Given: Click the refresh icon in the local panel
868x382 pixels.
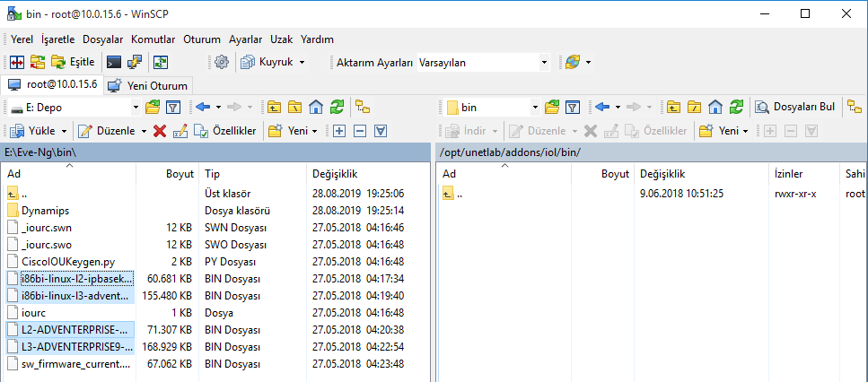Looking at the screenshot, I should [x=337, y=108].
